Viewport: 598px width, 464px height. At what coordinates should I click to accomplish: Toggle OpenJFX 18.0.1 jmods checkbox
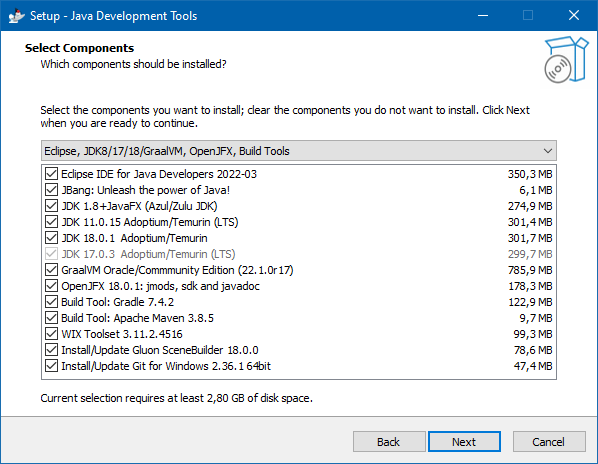click(x=51, y=286)
